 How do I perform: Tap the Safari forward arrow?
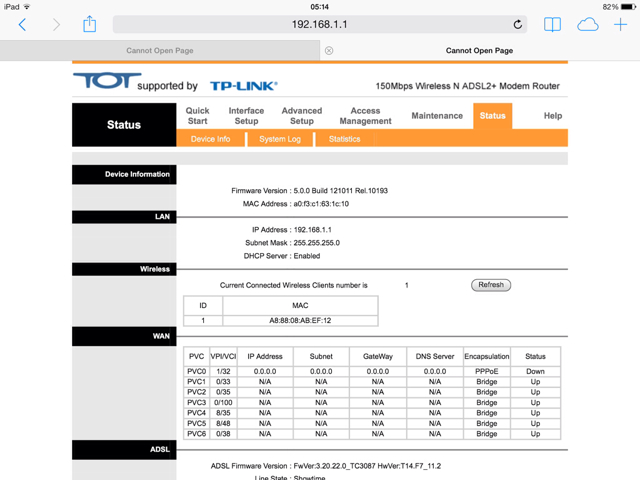[56, 24]
